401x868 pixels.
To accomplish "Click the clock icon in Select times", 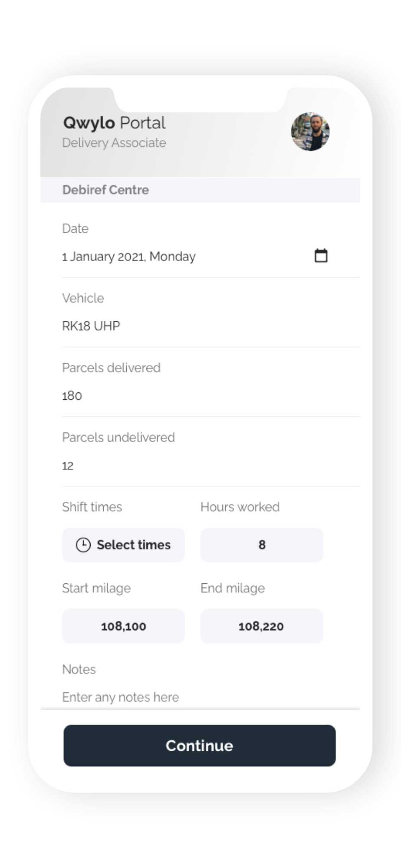I will (x=83, y=545).
